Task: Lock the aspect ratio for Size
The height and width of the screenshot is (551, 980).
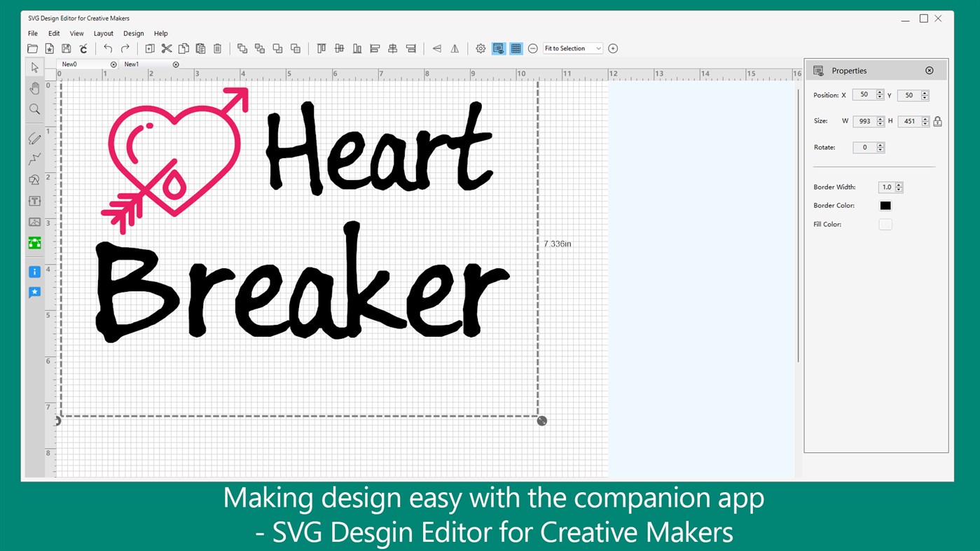Action: coord(938,120)
